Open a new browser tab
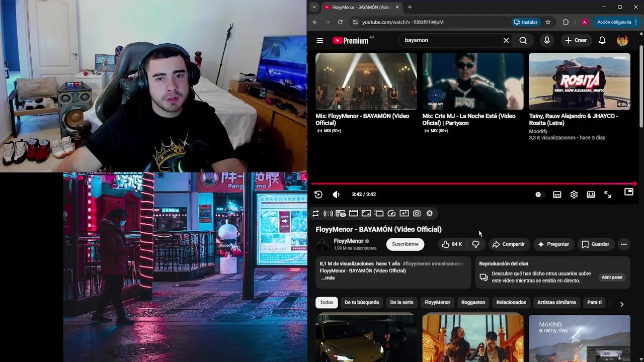This screenshot has height=362, width=644. click(410, 7)
